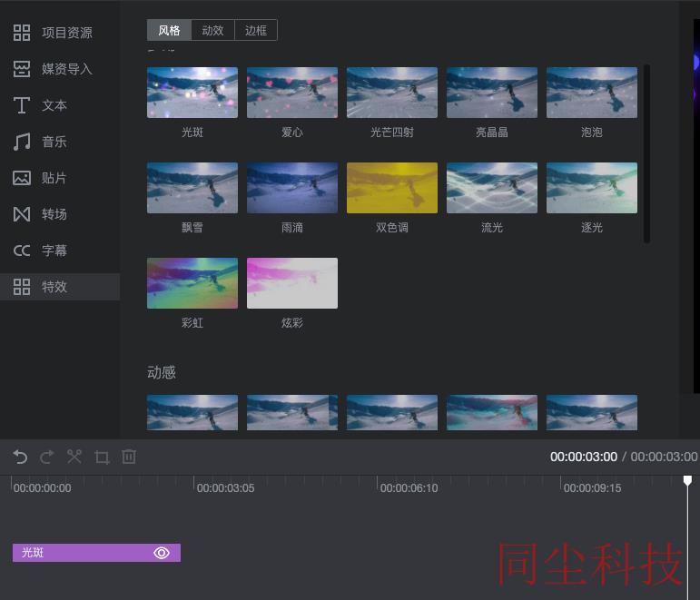Screen dimensions: 700x600
Task: Select the 逐光 effect thumbnail
Action: tap(592, 188)
